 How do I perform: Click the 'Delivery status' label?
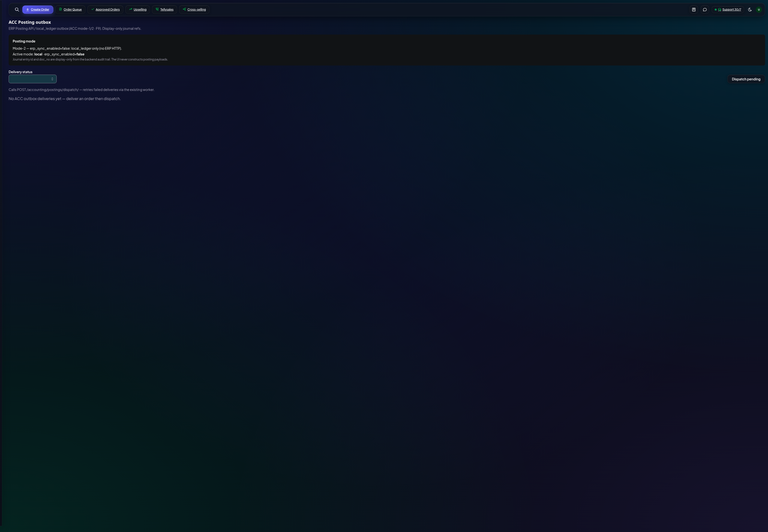pyautogui.click(x=21, y=72)
